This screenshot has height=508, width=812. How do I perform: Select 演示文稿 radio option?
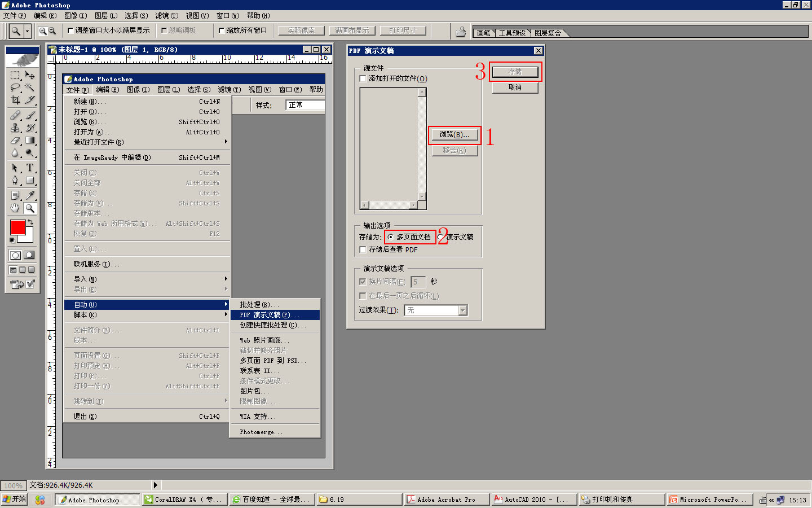coord(440,237)
